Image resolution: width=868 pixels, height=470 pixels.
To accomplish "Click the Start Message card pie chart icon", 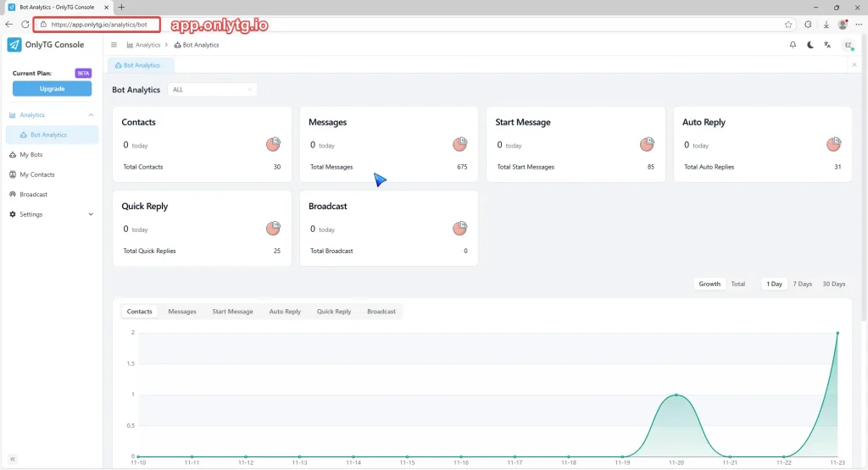I will coord(647,144).
